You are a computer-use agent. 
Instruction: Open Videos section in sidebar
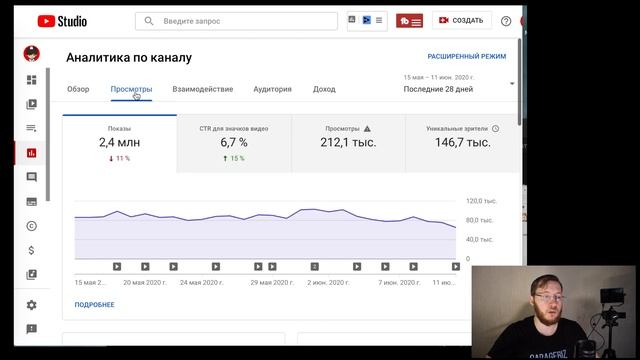coord(31,104)
